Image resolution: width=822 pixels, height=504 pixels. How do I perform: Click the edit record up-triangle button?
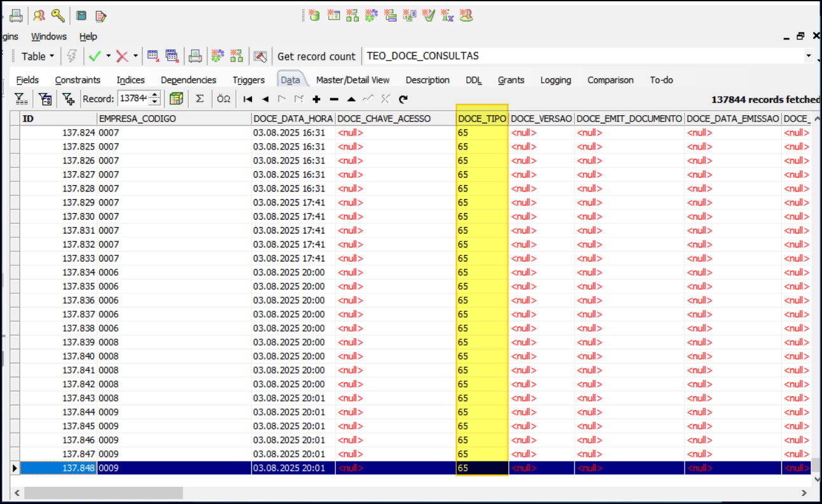pos(351,99)
